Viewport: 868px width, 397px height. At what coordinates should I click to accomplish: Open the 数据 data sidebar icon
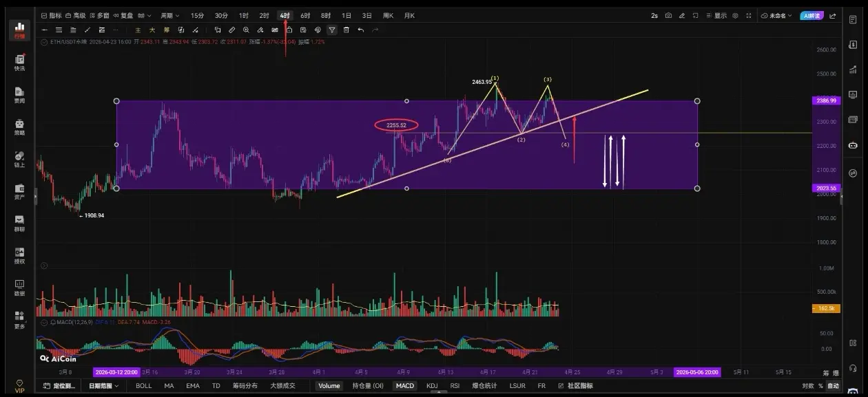(19, 288)
